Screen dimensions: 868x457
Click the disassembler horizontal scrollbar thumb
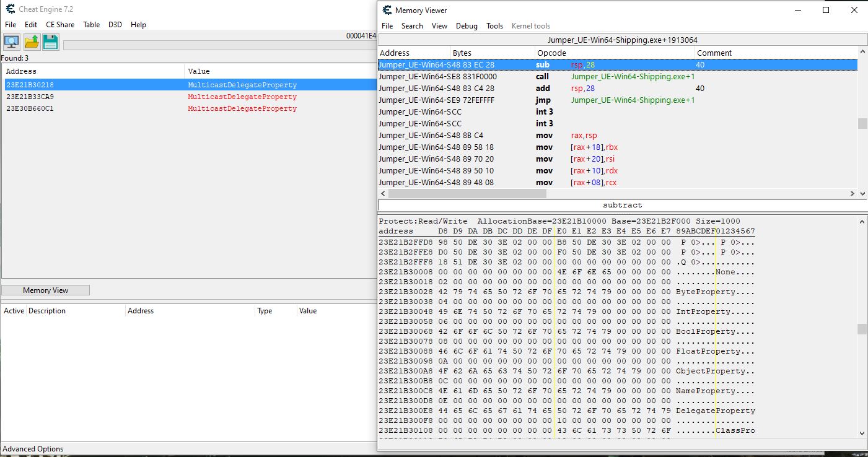click(468, 193)
